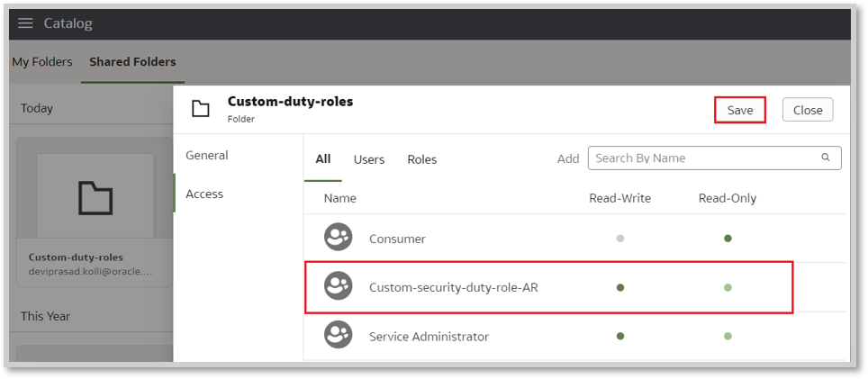Image resolution: width=868 pixels, height=379 pixels.
Task: Set Consumer access to Read-Only
Action: point(728,239)
